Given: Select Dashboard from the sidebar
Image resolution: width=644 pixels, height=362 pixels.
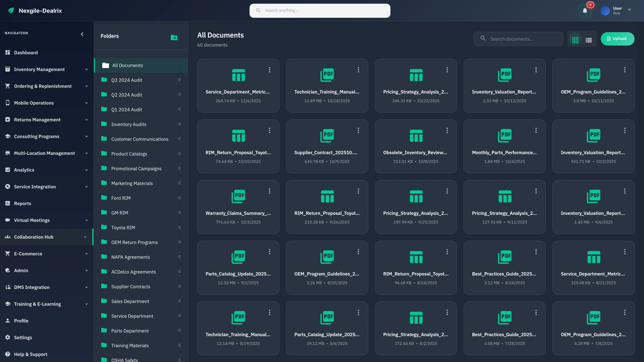Looking at the screenshot, I should 26,52.
